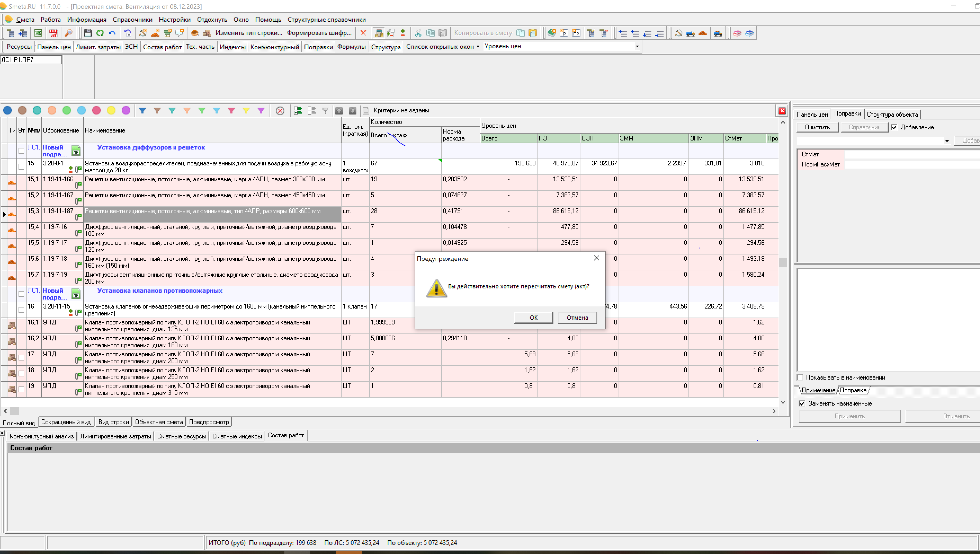Click the blue undo arrow icon
Viewport: 980px width, 554px height.
tap(112, 33)
